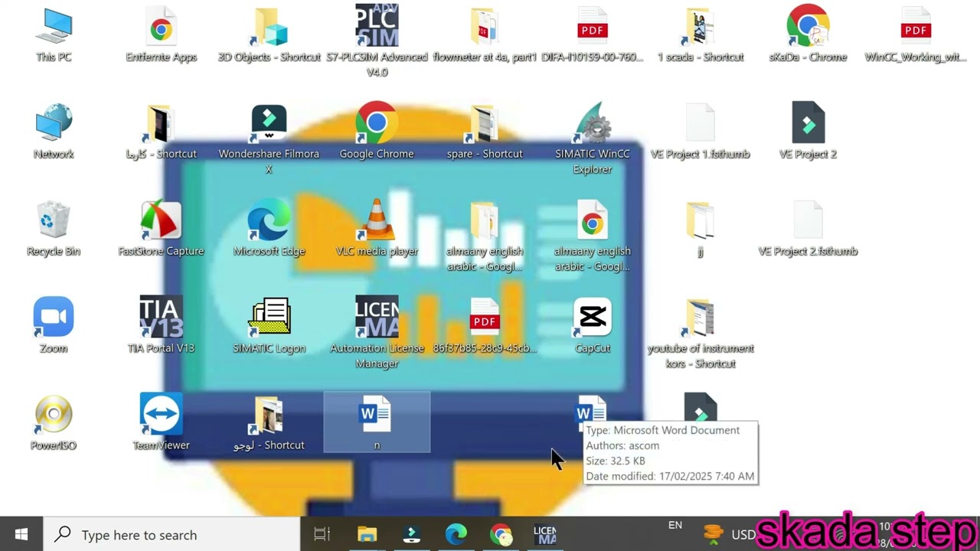The height and width of the screenshot is (551, 980).
Task: Open Task View on taskbar
Action: [x=322, y=534]
